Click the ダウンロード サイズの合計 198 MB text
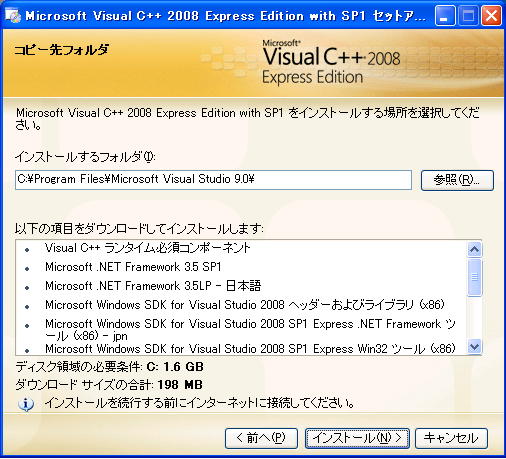 [109, 385]
